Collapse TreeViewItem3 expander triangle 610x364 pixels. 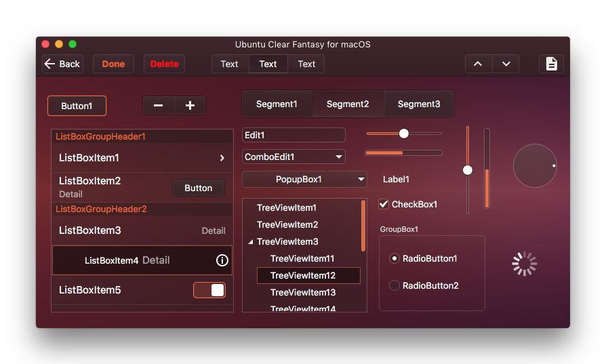[x=251, y=242]
